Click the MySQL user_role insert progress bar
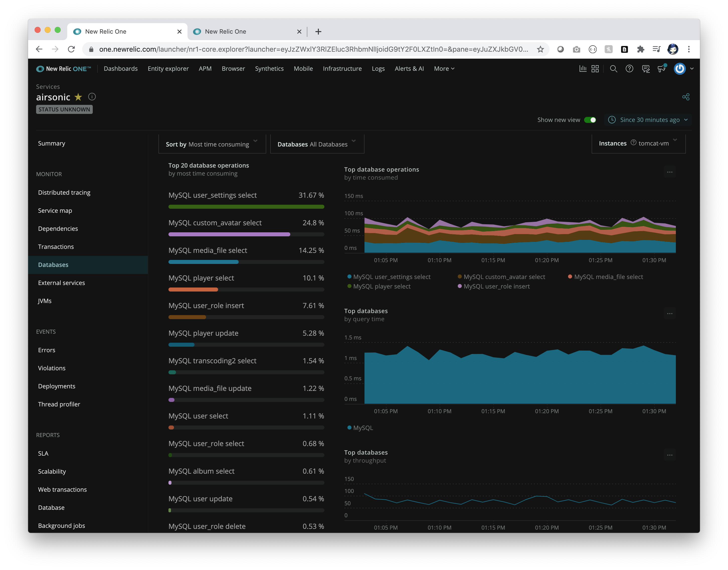This screenshot has height=570, width=728. point(246,317)
